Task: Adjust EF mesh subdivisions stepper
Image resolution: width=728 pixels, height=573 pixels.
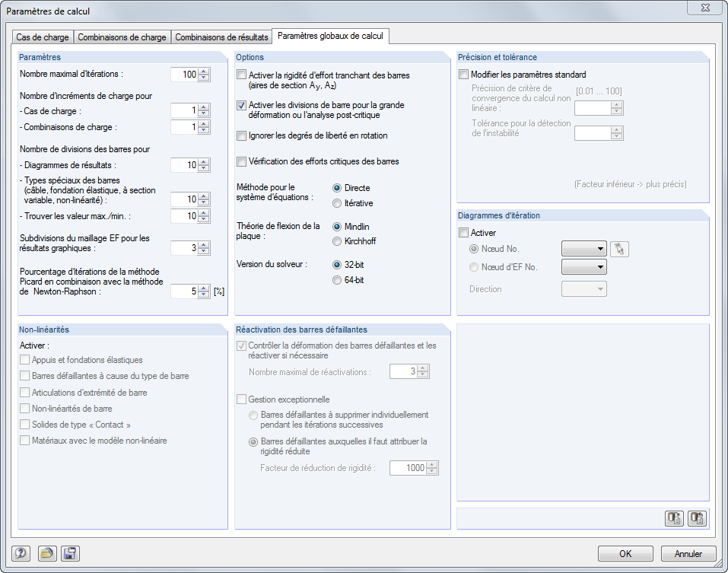Action: [204, 248]
